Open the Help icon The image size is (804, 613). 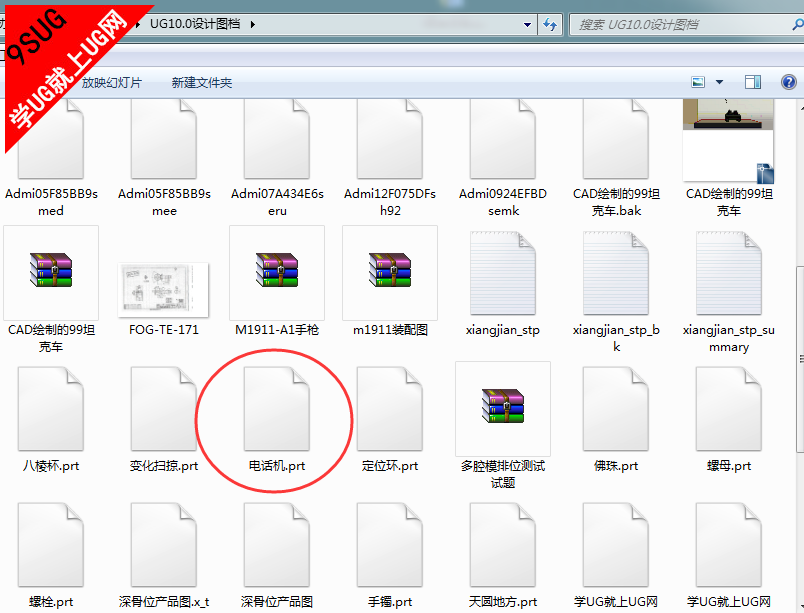pos(789,82)
